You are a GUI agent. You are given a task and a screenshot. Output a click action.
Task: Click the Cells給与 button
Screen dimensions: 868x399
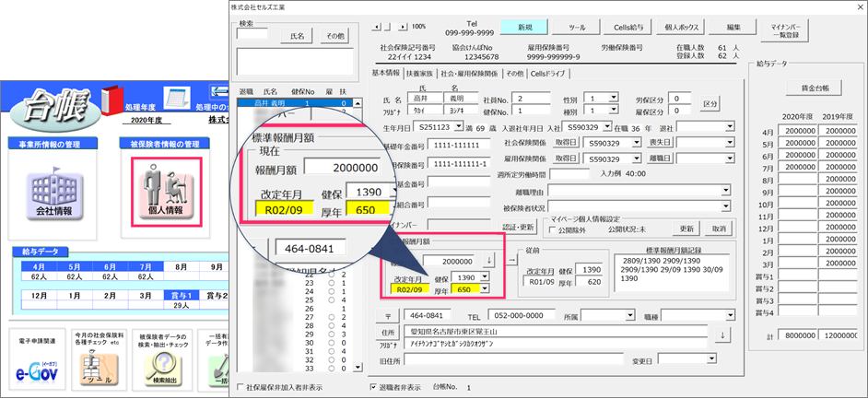tap(628, 27)
